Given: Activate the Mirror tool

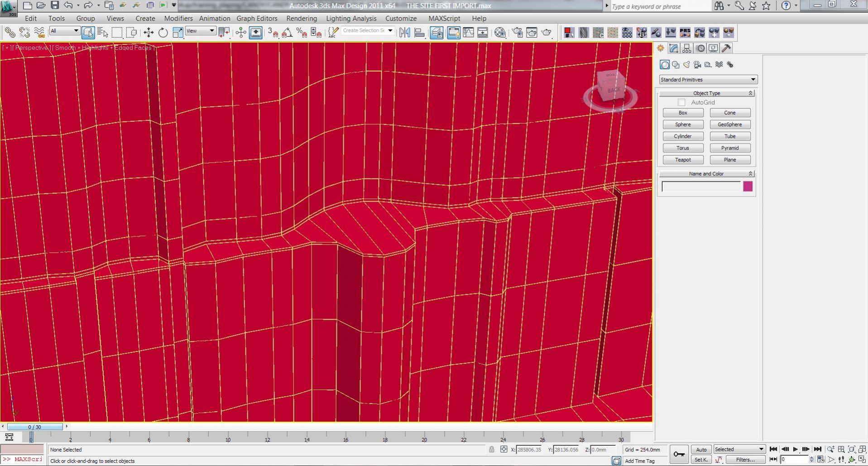Looking at the screenshot, I should pyautogui.click(x=404, y=32).
